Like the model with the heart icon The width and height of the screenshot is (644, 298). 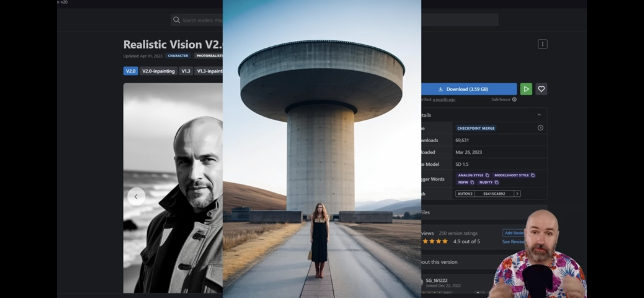pyautogui.click(x=541, y=89)
